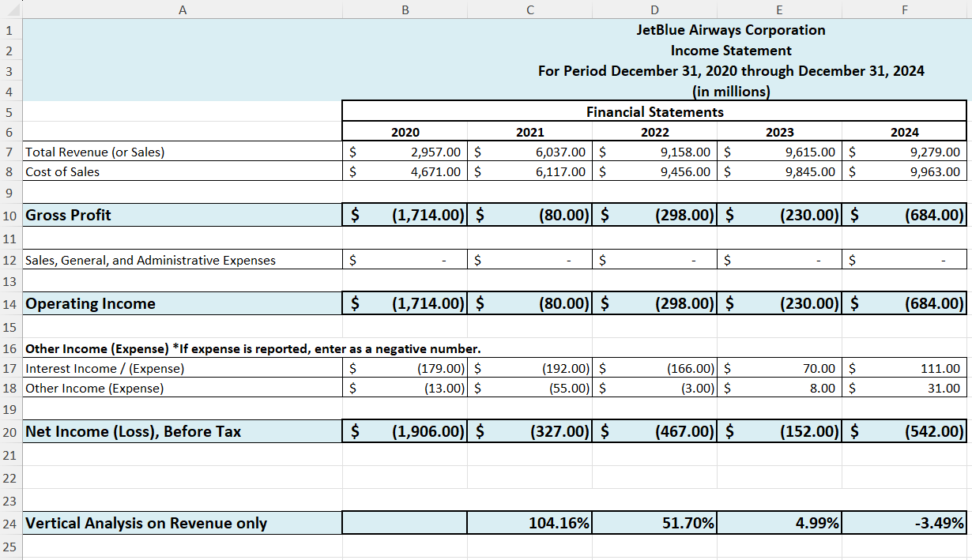Select the Net Income 2024 value of (542.00)
The width and height of the screenshot is (972, 560).
[x=904, y=431]
